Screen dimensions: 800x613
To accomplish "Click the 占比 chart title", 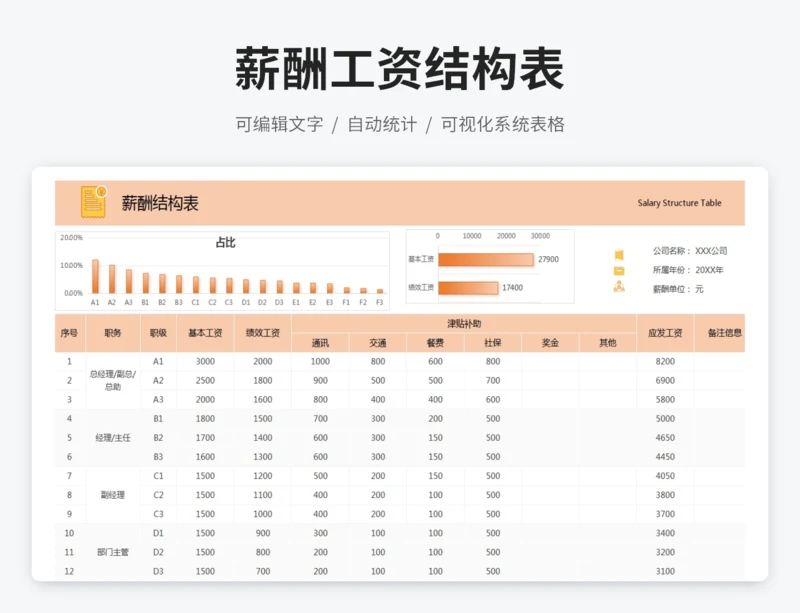I will 225,242.
